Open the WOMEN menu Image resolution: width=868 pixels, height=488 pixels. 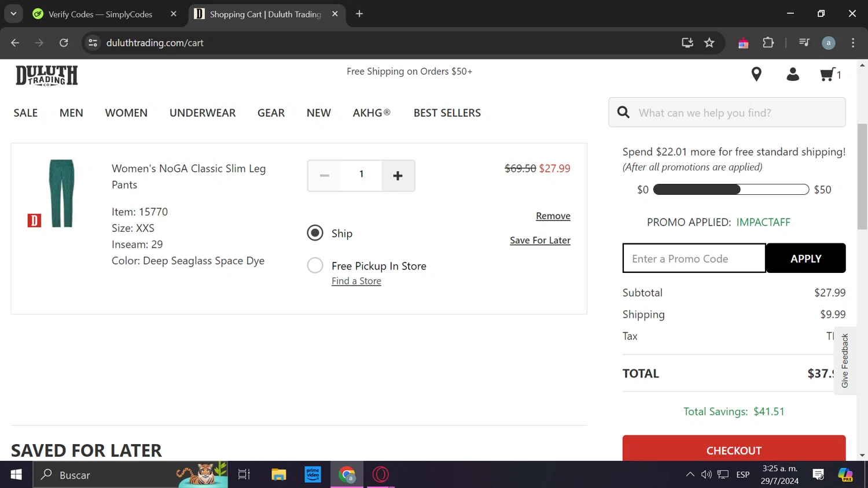126,113
